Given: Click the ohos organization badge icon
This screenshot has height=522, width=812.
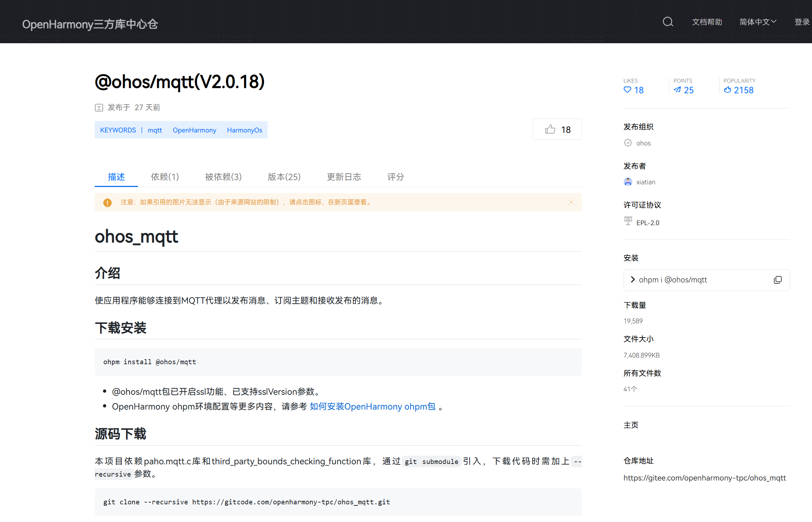Looking at the screenshot, I should (x=628, y=143).
